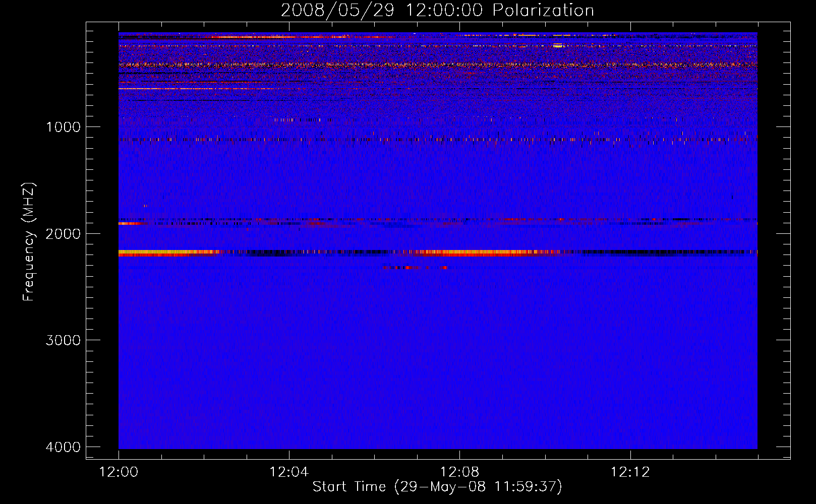Select the 3000 frequency tick label
This screenshot has width=816, height=504.
[63, 340]
